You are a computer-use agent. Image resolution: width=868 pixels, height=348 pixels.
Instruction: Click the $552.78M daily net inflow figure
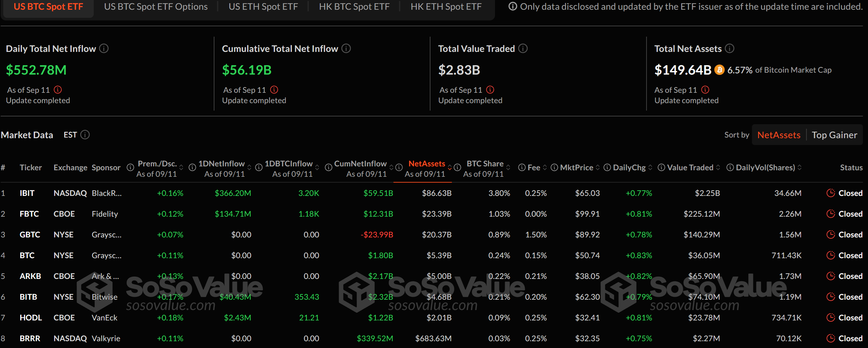click(36, 70)
